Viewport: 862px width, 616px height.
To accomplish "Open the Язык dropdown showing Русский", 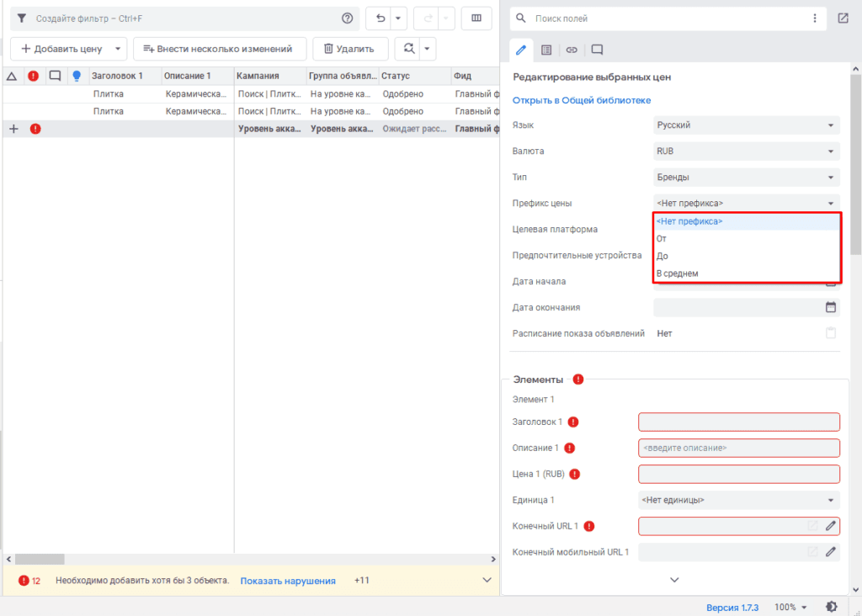I will [x=746, y=125].
